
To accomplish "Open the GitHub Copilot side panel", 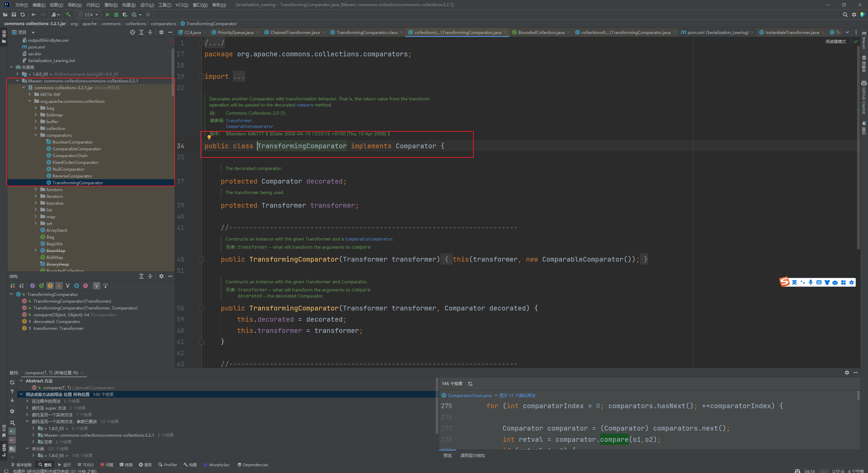I will [864, 97].
